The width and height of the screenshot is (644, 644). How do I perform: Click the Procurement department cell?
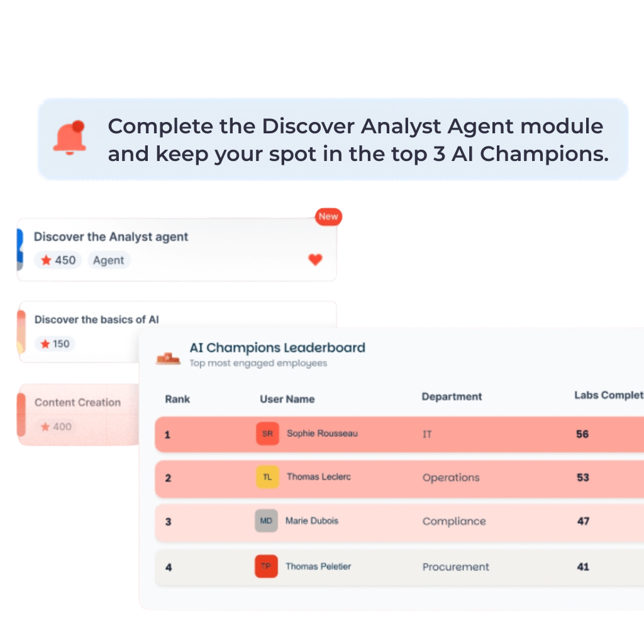click(456, 567)
